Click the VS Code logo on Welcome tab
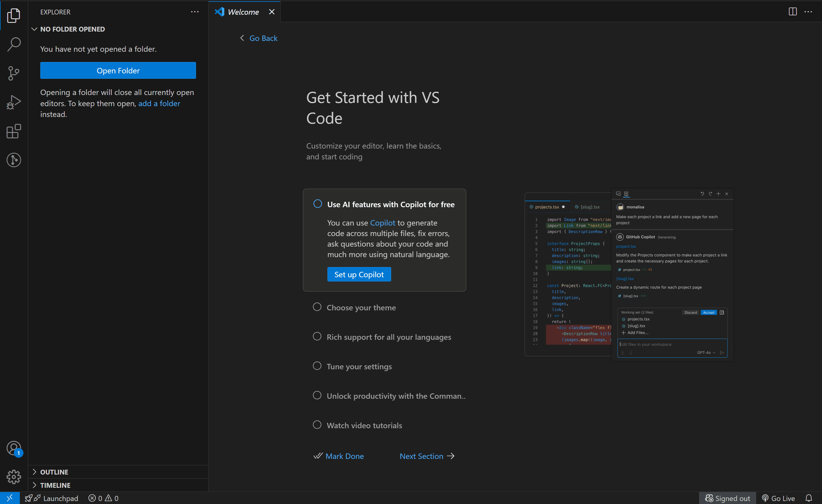The width and height of the screenshot is (822, 504). [219, 12]
